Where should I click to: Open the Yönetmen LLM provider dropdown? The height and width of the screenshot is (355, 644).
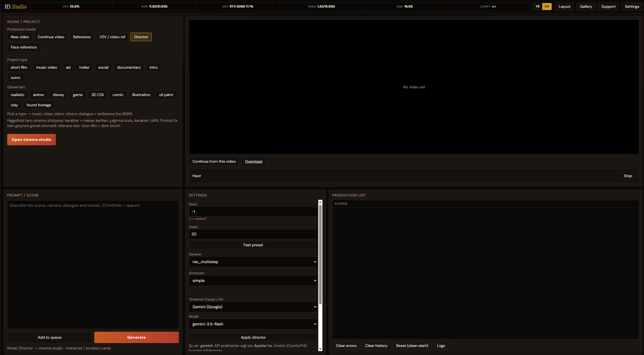253,307
